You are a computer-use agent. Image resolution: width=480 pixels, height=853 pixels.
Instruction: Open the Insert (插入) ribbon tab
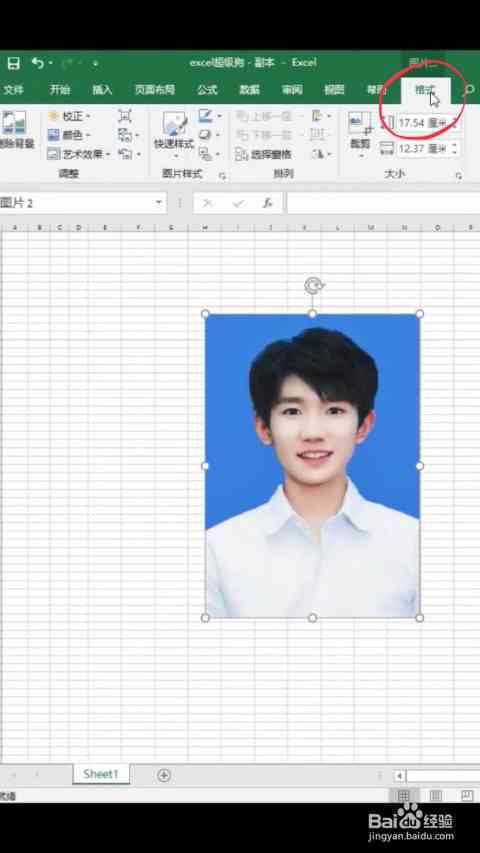pyautogui.click(x=102, y=90)
